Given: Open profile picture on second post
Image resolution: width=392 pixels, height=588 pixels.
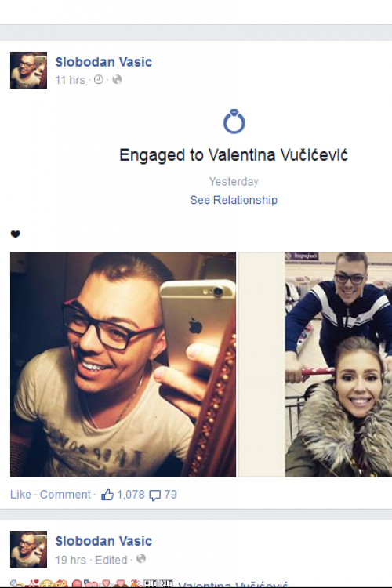Looking at the screenshot, I should point(28,549).
